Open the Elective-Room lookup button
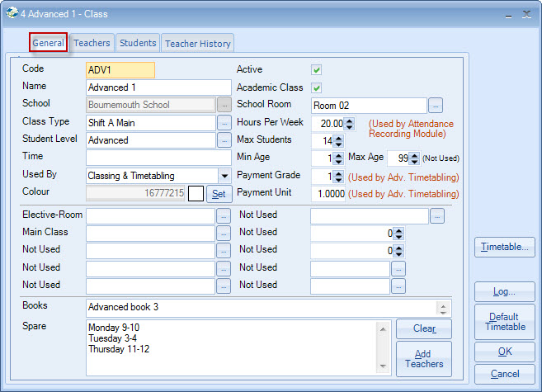542x392 pixels. [x=224, y=215]
